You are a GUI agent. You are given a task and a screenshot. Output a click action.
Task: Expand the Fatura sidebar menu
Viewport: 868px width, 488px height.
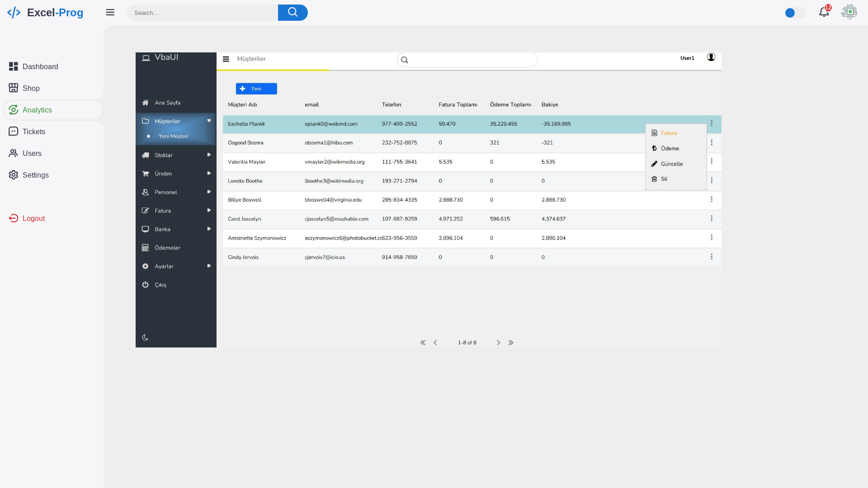click(x=209, y=210)
